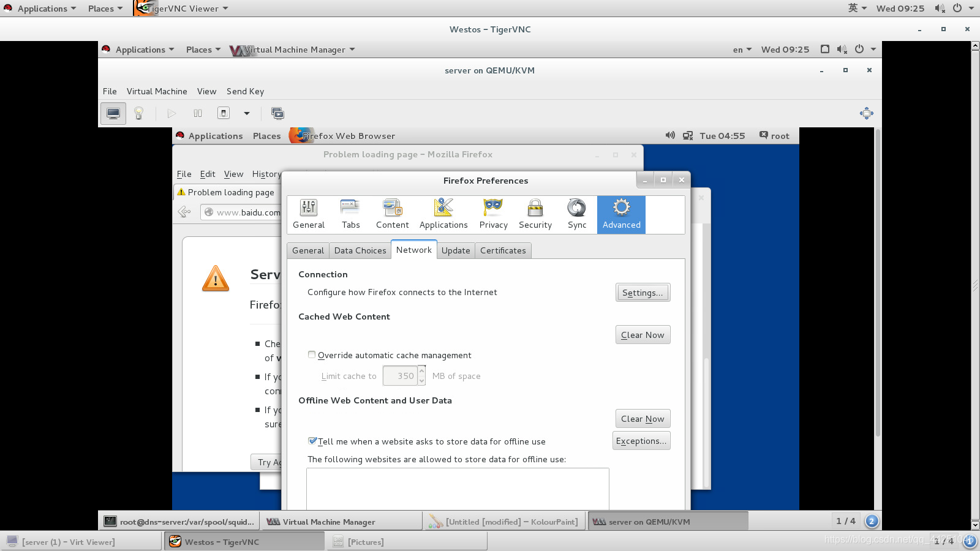The width and height of the screenshot is (980, 551).
Task: Clear cached web content now
Action: tap(643, 335)
